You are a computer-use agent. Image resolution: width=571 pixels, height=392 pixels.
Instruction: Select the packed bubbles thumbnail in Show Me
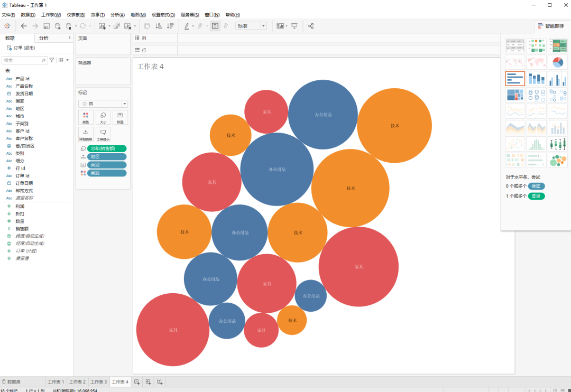tap(558, 160)
